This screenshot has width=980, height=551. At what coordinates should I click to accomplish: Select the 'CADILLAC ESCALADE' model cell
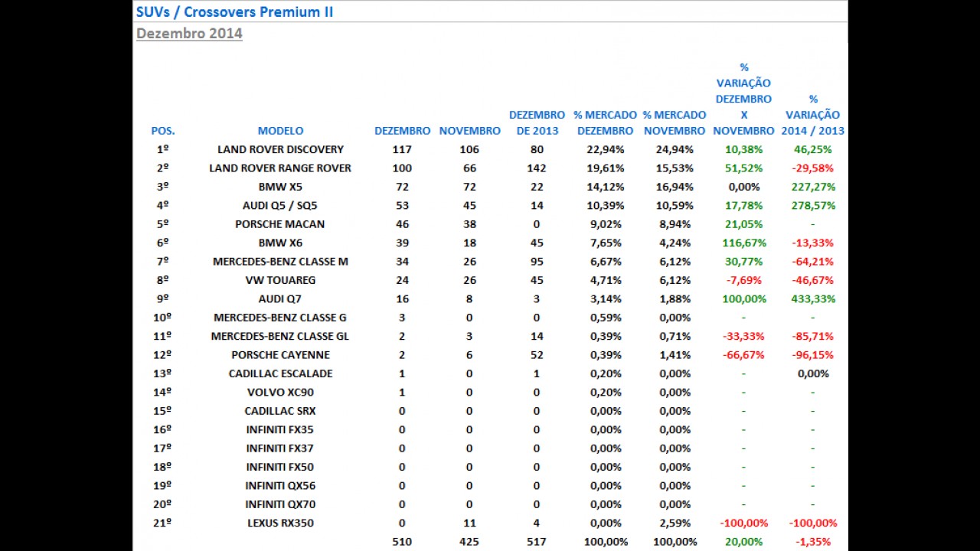click(280, 373)
